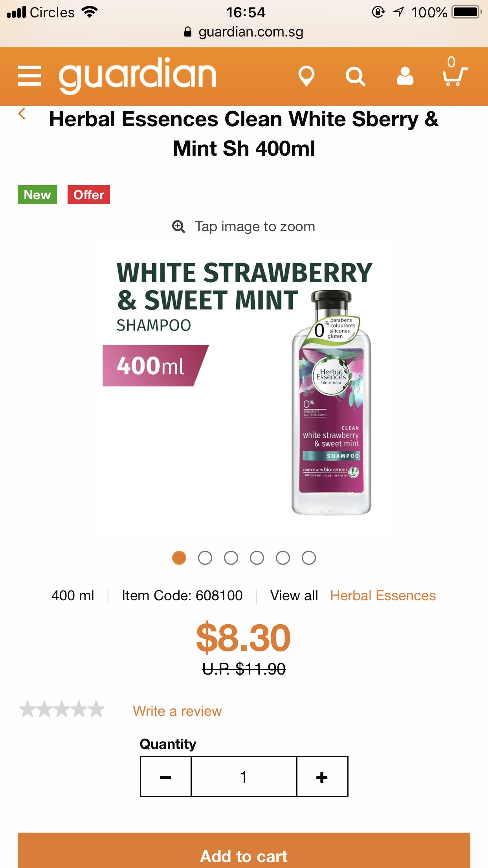This screenshot has height=868, width=488.
Task: Open the user account icon
Action: 405,76
